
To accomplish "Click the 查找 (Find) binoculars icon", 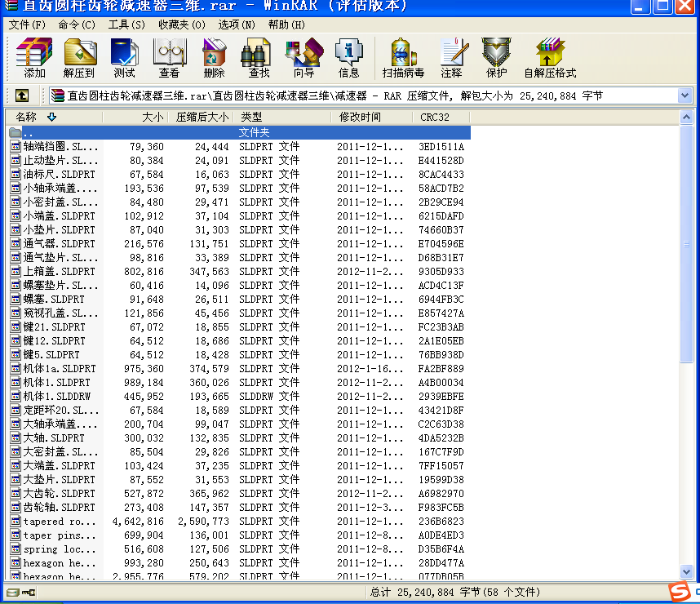I will point(259,58).
